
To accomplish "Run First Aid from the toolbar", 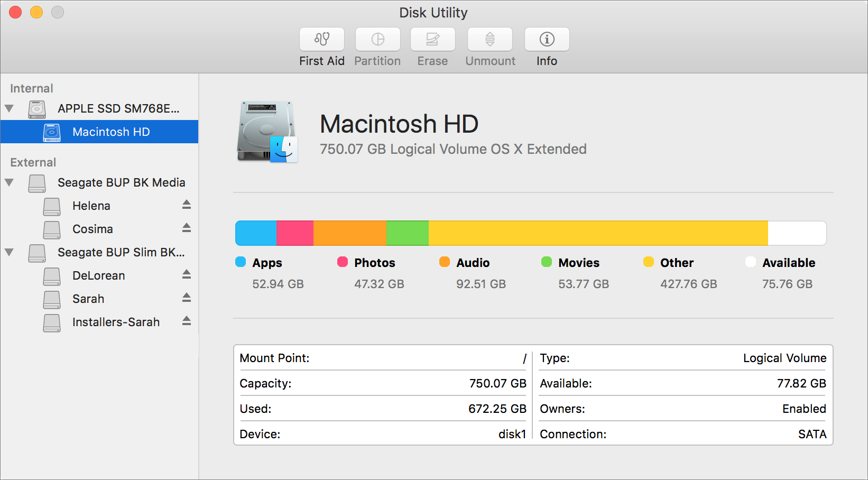I will click(322, 39).
